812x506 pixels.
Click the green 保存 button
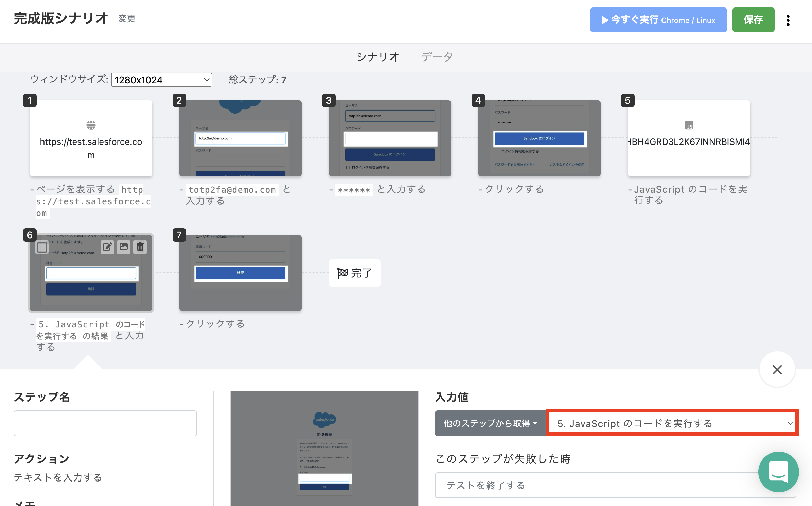[753, 20]
